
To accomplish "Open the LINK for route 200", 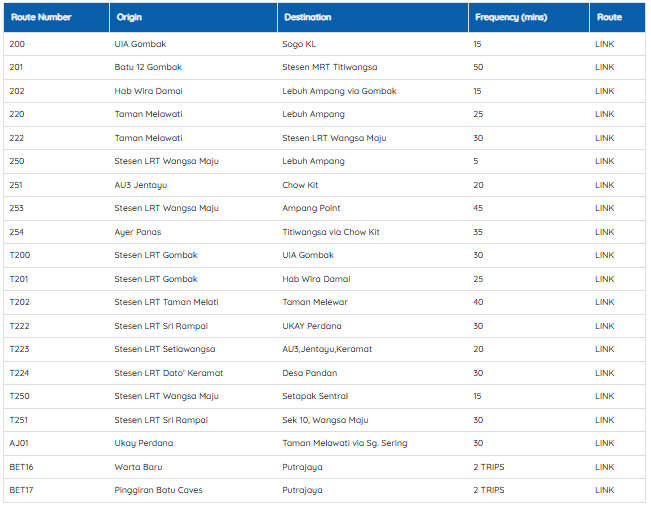I will pyautogui.click(x=604, y=44).
